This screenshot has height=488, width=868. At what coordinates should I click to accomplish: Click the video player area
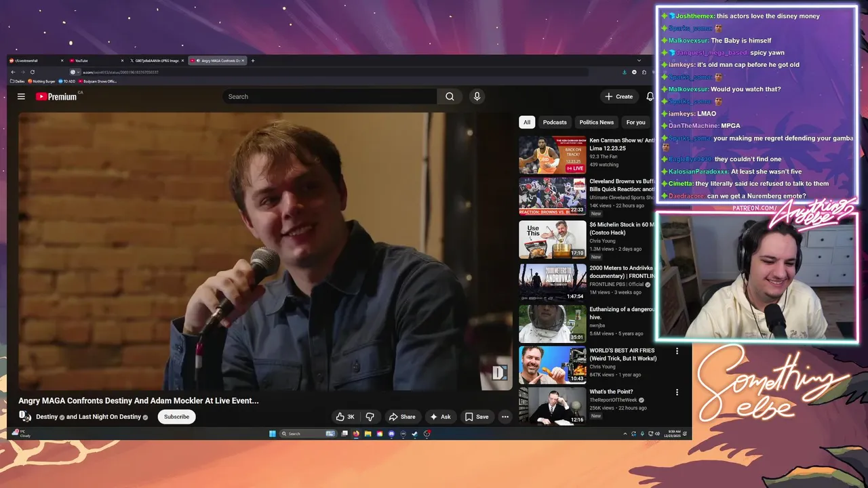[265, 251]
